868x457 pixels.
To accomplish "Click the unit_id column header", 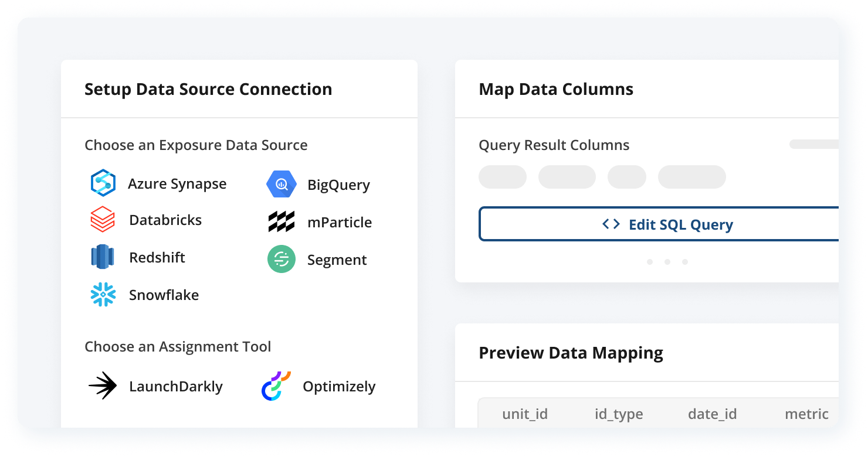I will [525, 414].
